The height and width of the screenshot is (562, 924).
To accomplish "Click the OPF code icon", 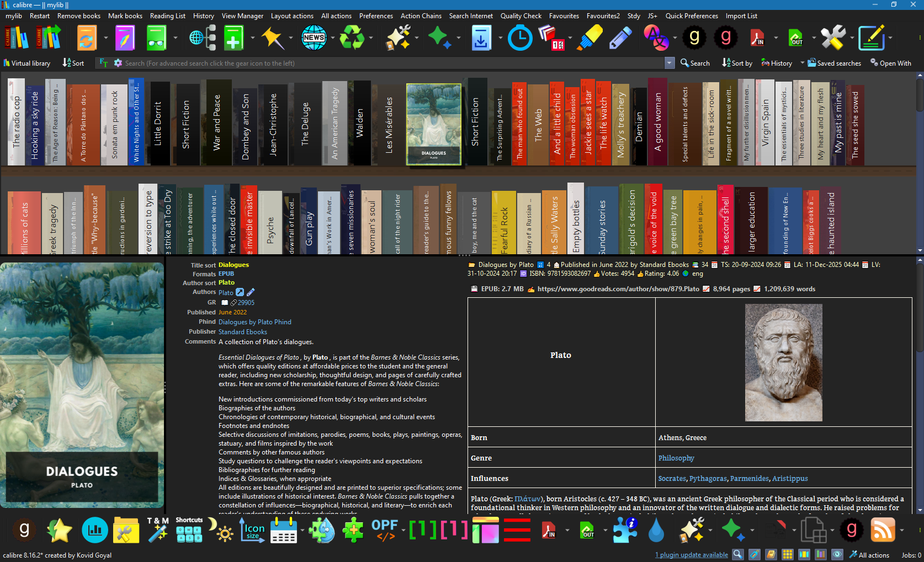I will tap(385, 530).
